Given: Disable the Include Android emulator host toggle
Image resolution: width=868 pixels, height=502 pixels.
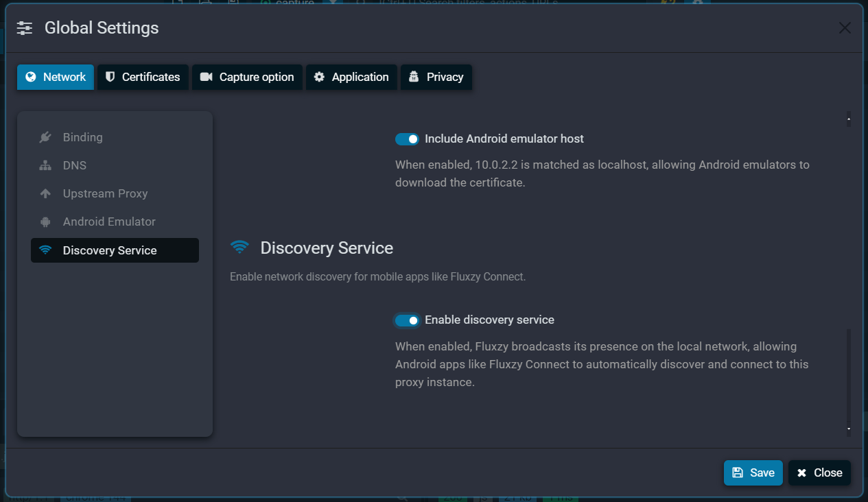Looking at the screenshot, I should [x=407, y=139].
